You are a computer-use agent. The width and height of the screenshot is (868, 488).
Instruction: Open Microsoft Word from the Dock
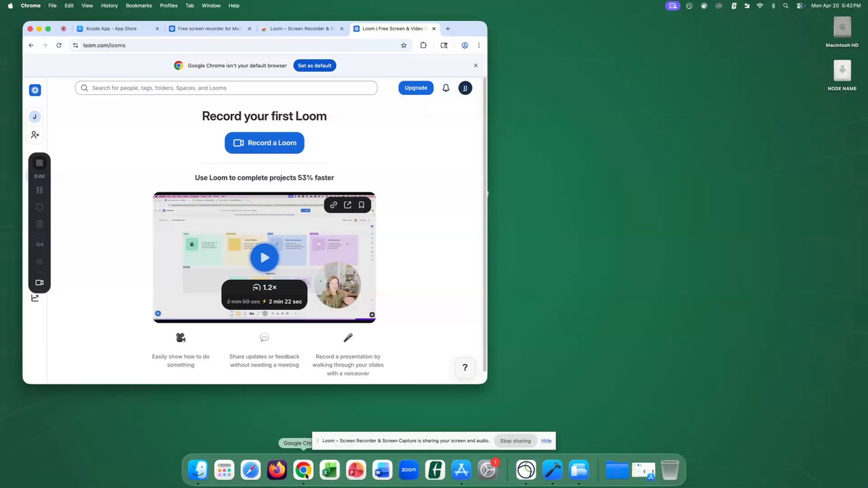[x=382, y=470]
